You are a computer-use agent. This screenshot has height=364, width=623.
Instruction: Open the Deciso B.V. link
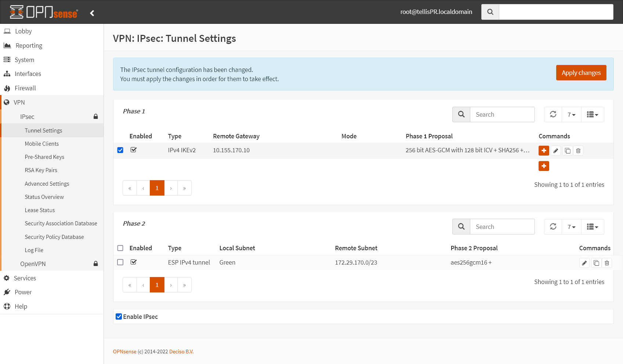(x=181, y=351)
